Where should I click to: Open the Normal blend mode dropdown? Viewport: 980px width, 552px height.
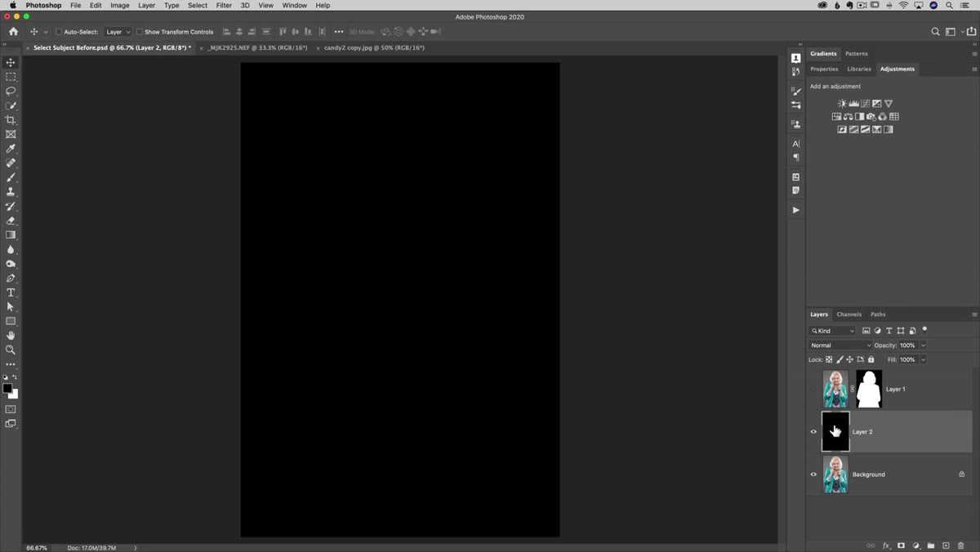point(840,345)
